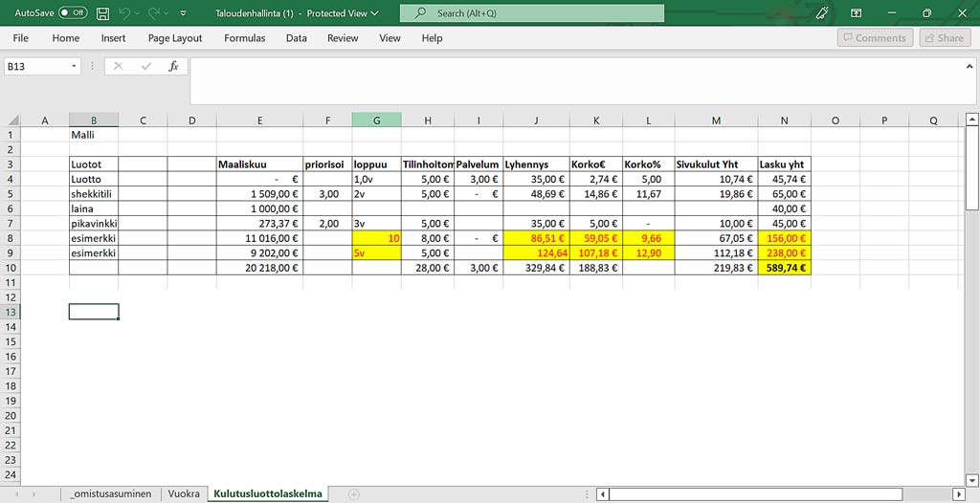Click the cell showing 1 509,00 €
Screen dimensions: 980x503
[259, 194]
